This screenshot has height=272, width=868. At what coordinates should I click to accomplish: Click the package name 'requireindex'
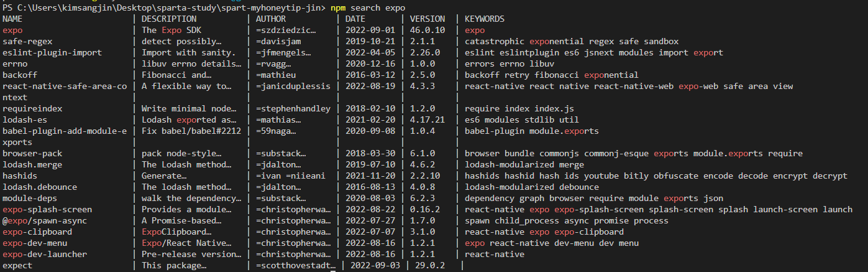click(x=32, y=108)
